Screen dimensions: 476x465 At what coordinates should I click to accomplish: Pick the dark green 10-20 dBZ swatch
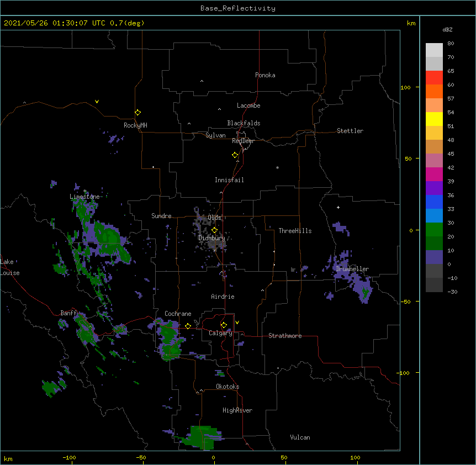click(x=434, y=243)
